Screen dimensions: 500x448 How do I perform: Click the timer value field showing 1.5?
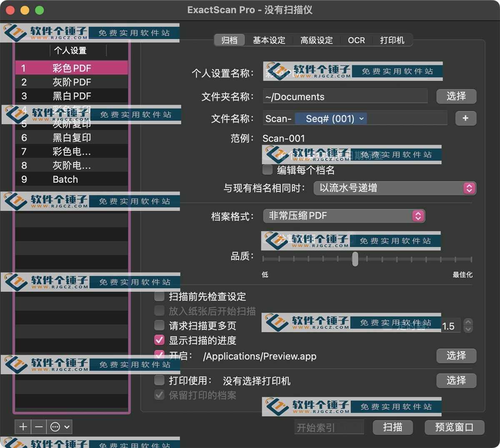[450, 326]
